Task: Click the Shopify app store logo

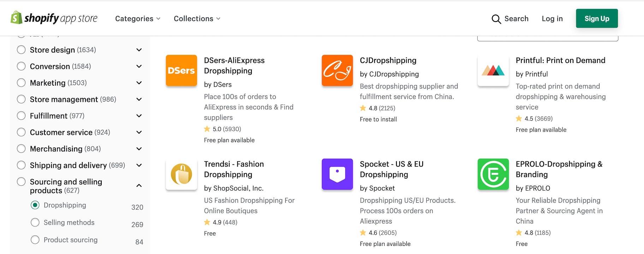Action: tap(54, 18)
